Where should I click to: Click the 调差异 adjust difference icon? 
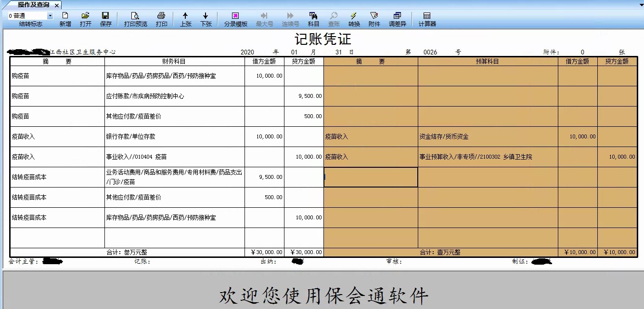click(x=397, y=19)
